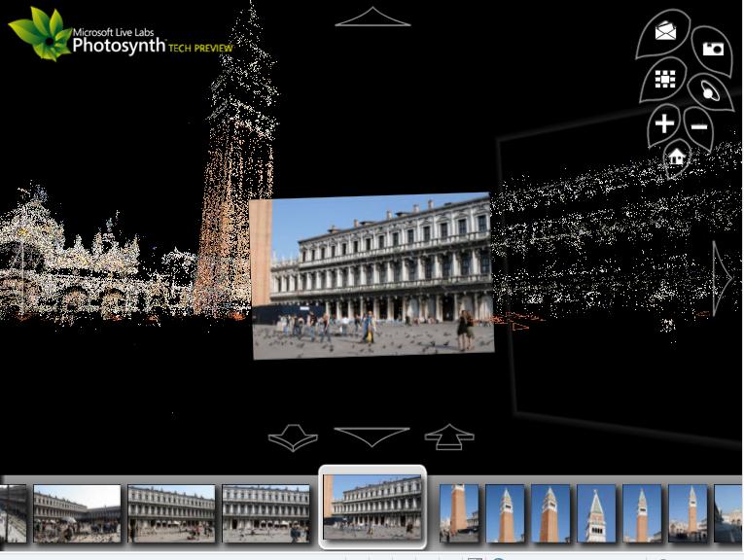Viewport: 744px width, 560px height.
Task: Select the third campanile tower thumbnail
Action: (x=550, y=513)
